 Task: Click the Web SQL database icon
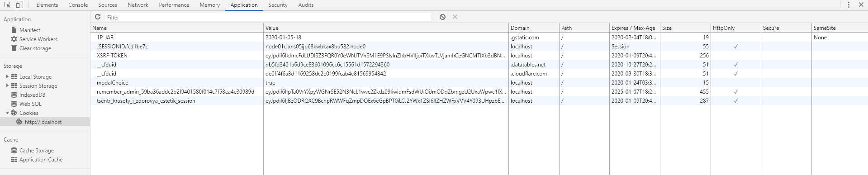pos(14,104)
